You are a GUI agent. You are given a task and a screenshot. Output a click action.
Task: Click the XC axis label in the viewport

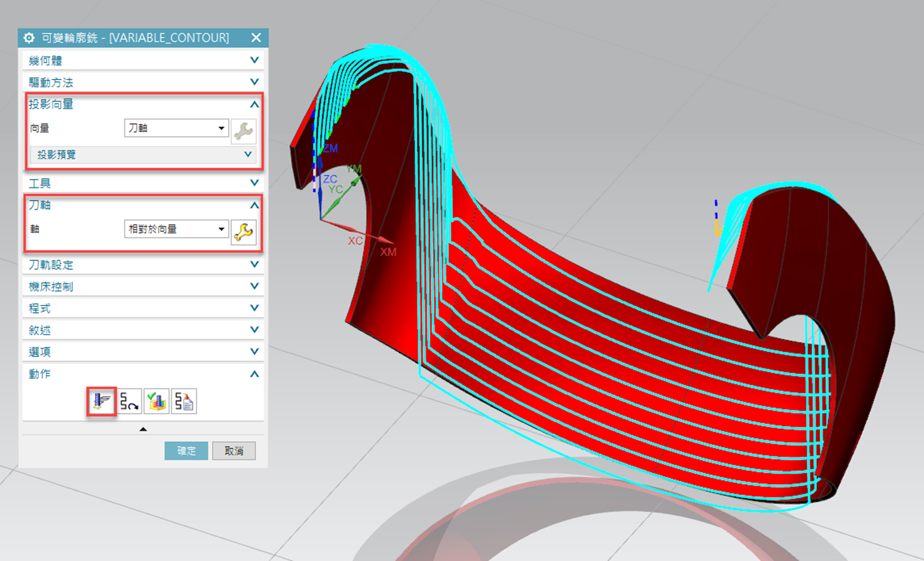pos(355,241)
